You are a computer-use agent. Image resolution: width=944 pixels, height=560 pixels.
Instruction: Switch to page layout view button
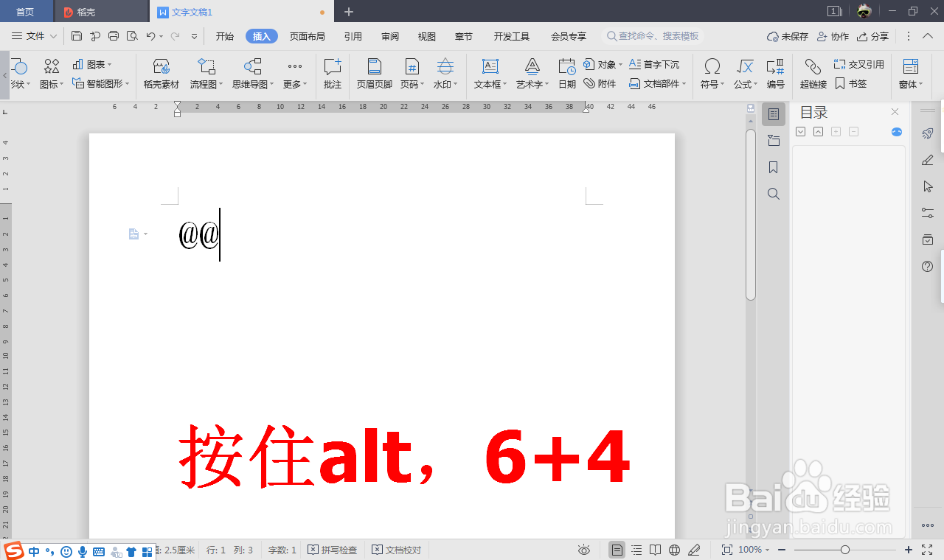(x=617, y=550)
